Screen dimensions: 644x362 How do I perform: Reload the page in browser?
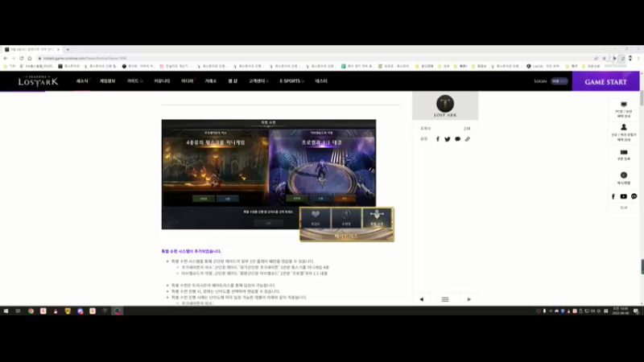tap(22, 58)
